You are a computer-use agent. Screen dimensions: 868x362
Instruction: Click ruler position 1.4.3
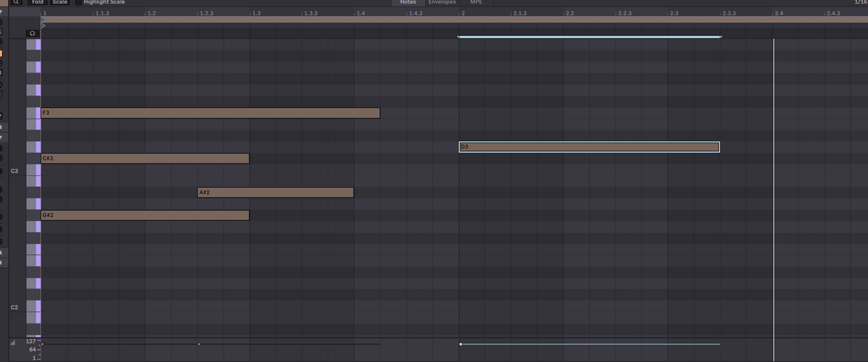(416, 13)
